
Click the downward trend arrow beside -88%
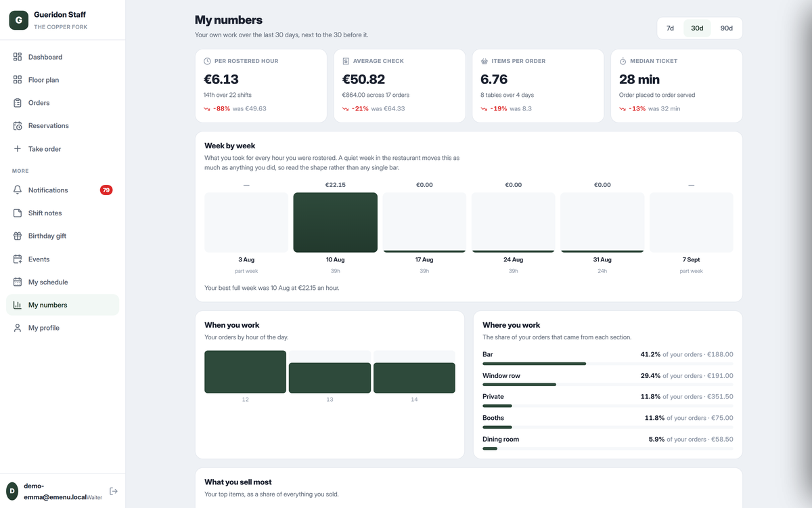208,108
